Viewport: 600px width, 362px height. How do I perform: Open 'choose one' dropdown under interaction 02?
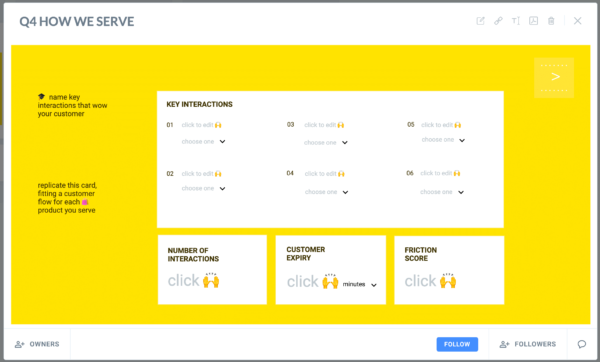[204, 188]
